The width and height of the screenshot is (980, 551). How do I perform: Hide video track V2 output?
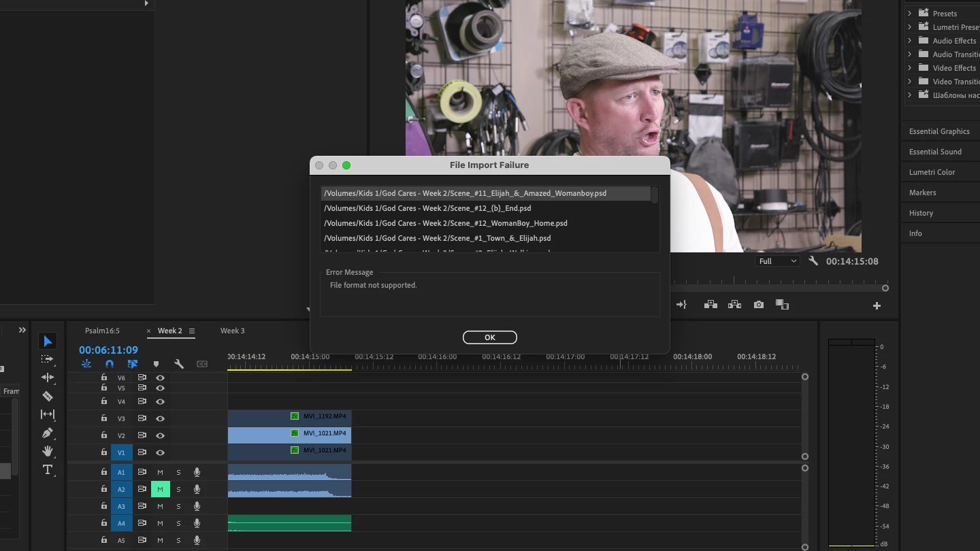[x=160, y=435]
